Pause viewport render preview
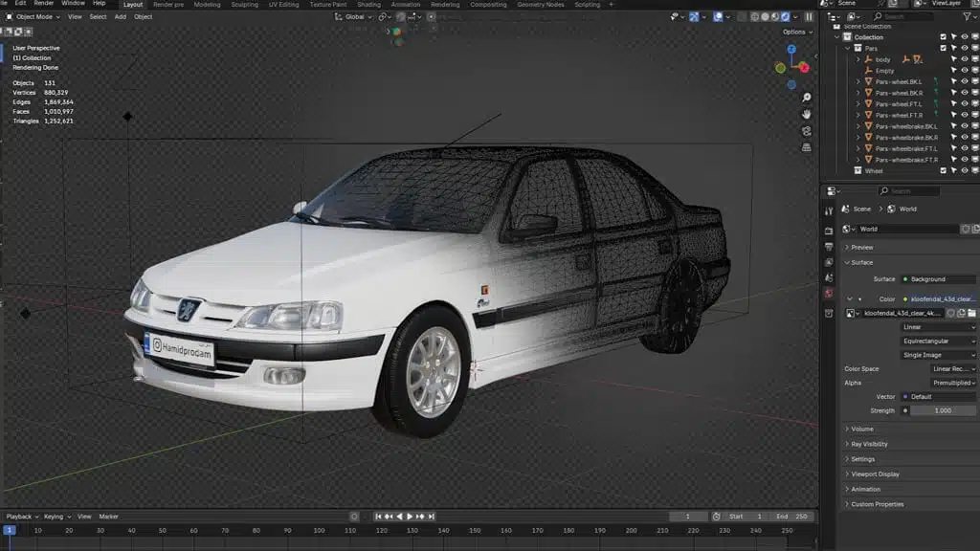The width and height of the screenshot is (980, 551). (810, 17)
